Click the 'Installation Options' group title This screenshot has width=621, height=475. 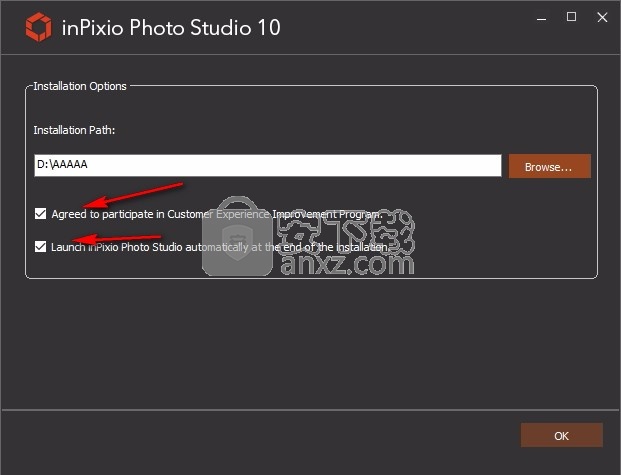pyautogui.click(x=80, y=86)
